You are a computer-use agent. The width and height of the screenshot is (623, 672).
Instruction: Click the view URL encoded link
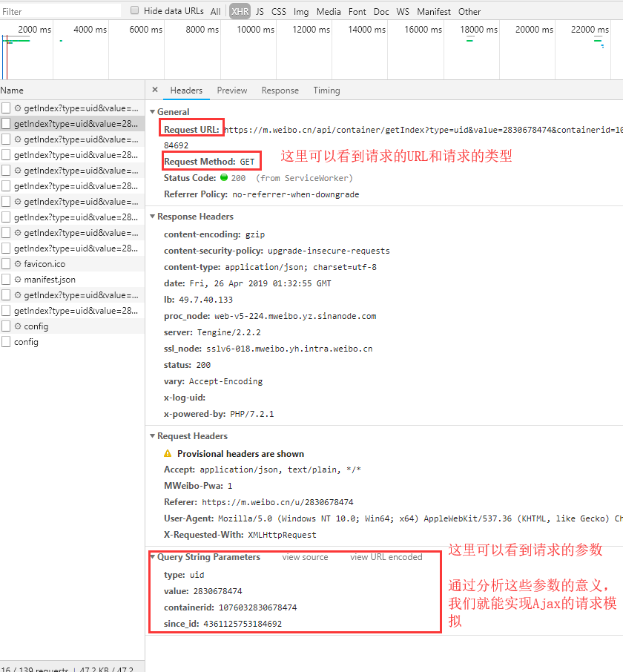click(386, 557)
